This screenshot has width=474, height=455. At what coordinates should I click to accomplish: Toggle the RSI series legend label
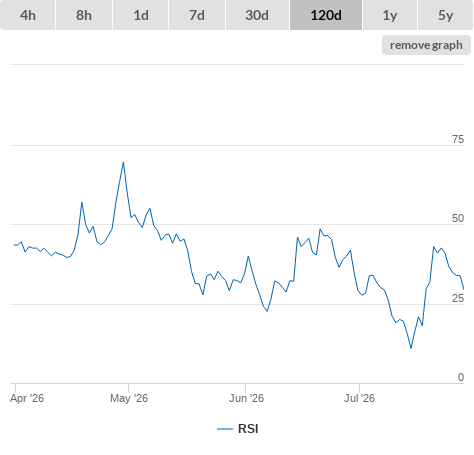click(248, 429)
